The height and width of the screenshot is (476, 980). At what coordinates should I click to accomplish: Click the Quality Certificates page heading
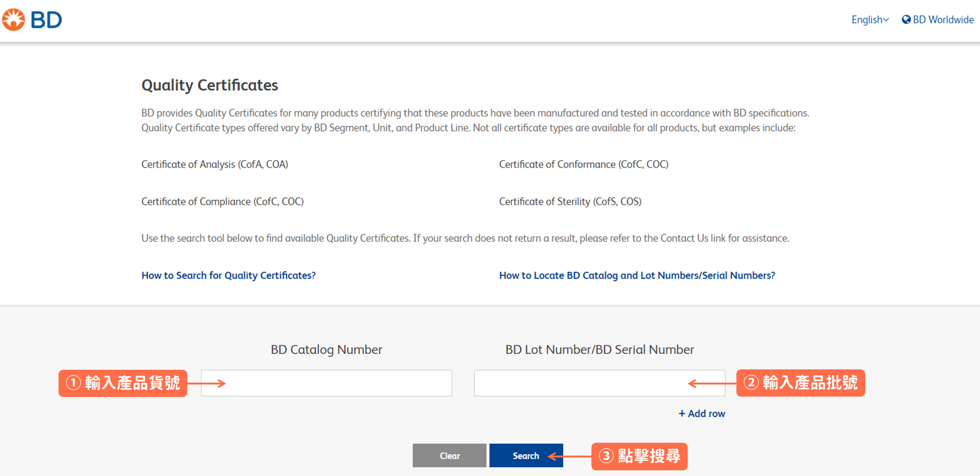(210, 85)
